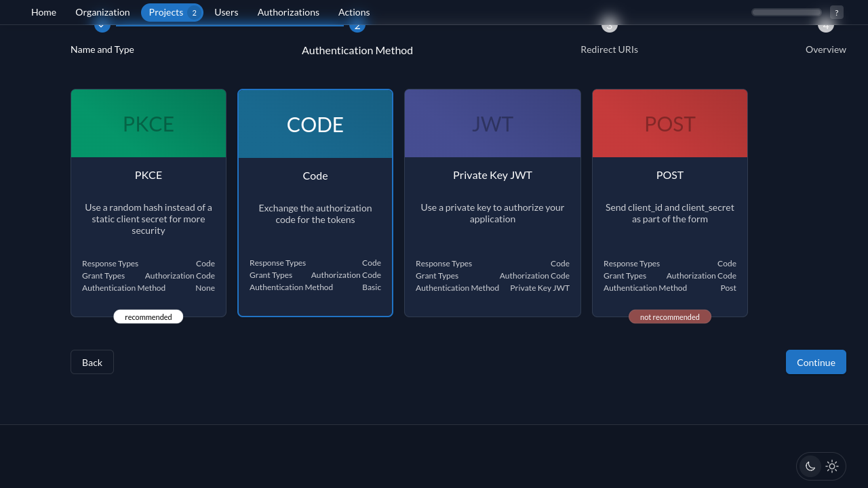This screenshot has width=868, height=488.
Task: Click the Back button
Action: 92,362
